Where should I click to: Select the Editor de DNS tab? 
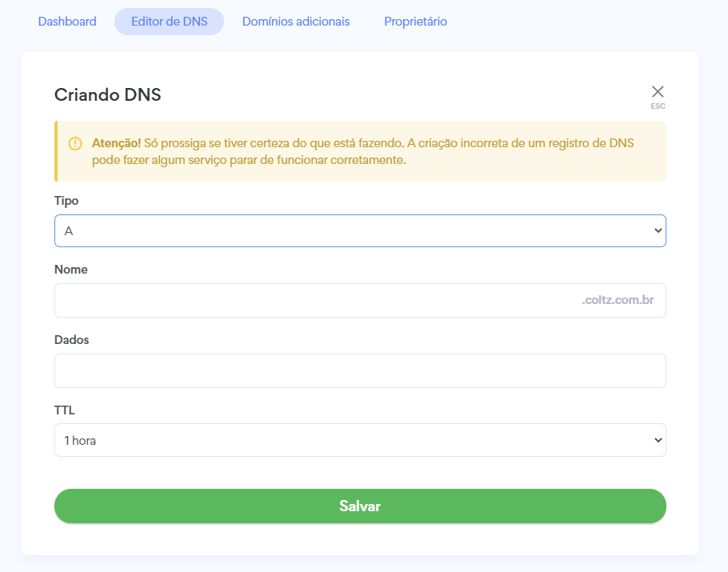click(x=169, y=22)
